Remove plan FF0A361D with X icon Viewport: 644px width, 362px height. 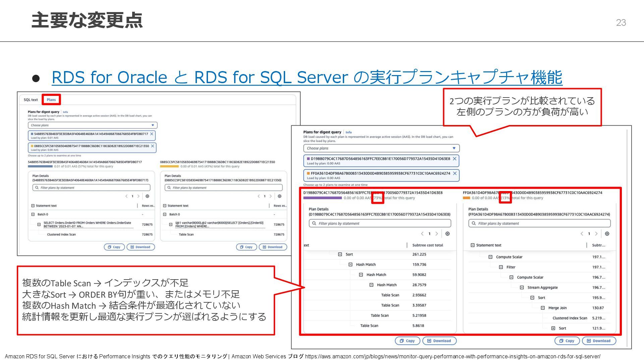(x=454, y=173)
